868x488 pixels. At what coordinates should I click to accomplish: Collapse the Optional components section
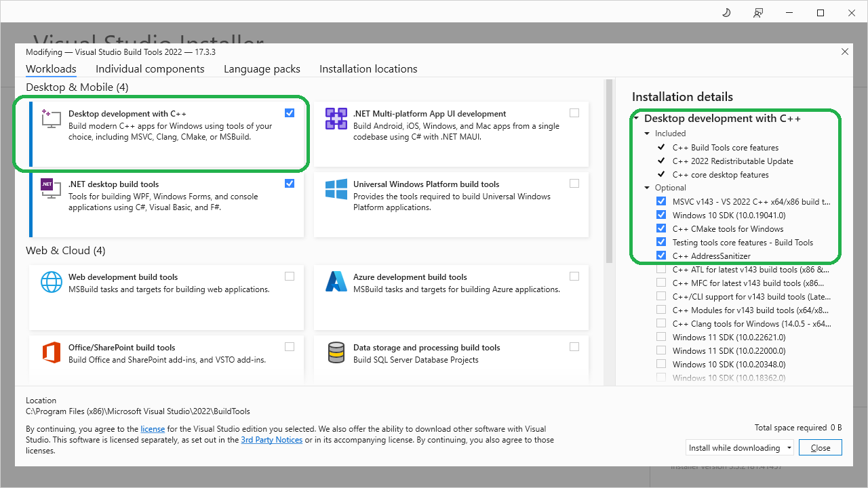click(x=648, y=188)
